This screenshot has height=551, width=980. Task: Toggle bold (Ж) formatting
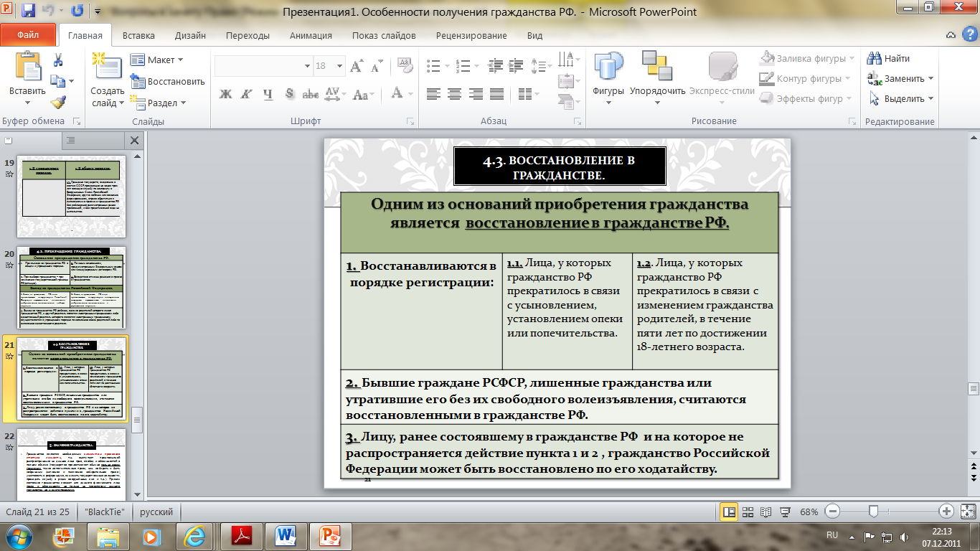pyautogui.click(x=226, y=94)
